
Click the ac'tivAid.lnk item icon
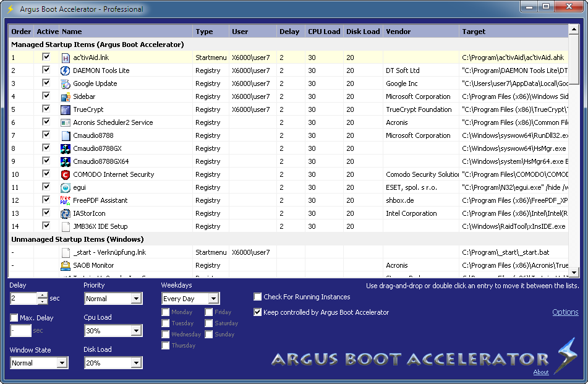coord(66,58)
